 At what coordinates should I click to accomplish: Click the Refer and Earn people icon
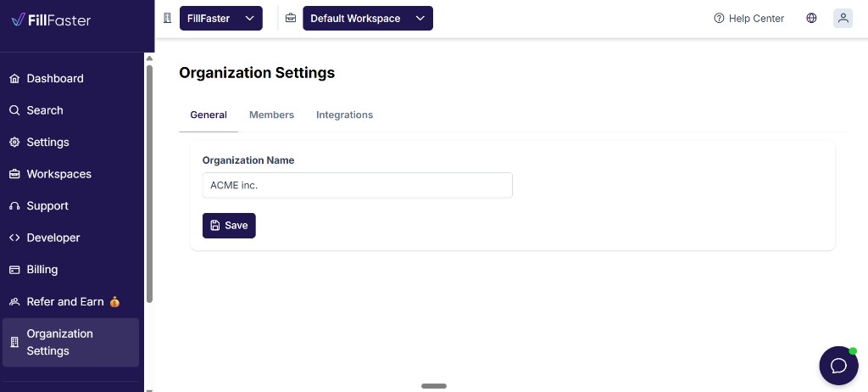coord(15,301)
